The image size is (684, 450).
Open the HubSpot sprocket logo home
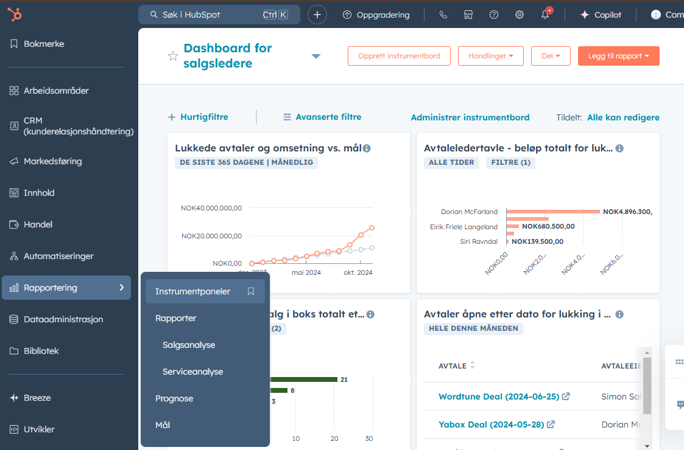click(x=14, y=14)
